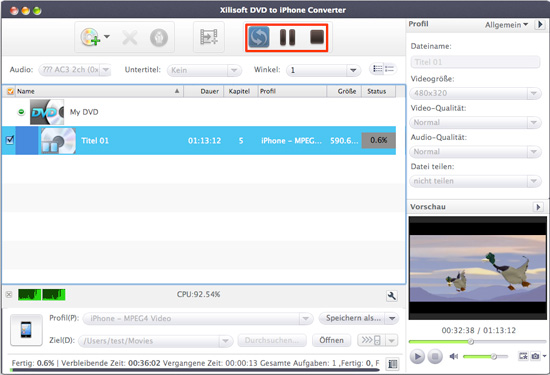Click the Durchsuchen... button
The width and height of the screenshot is (550, 375).
(x=272, y=340)
